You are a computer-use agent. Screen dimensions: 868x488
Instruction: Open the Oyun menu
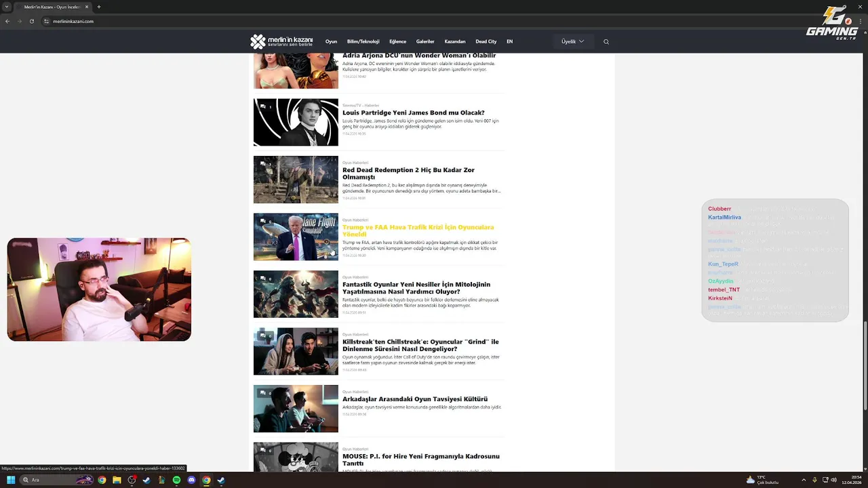[331, 41]
